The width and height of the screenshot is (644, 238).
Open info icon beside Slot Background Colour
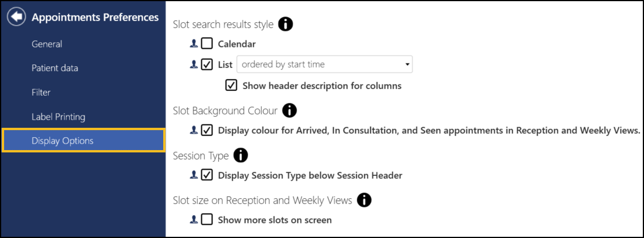(289, 110)
